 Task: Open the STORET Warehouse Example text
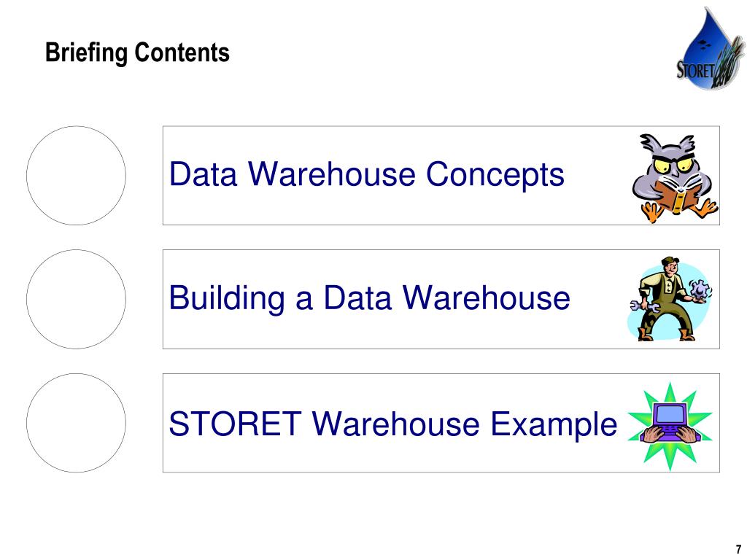pos(393,424)
